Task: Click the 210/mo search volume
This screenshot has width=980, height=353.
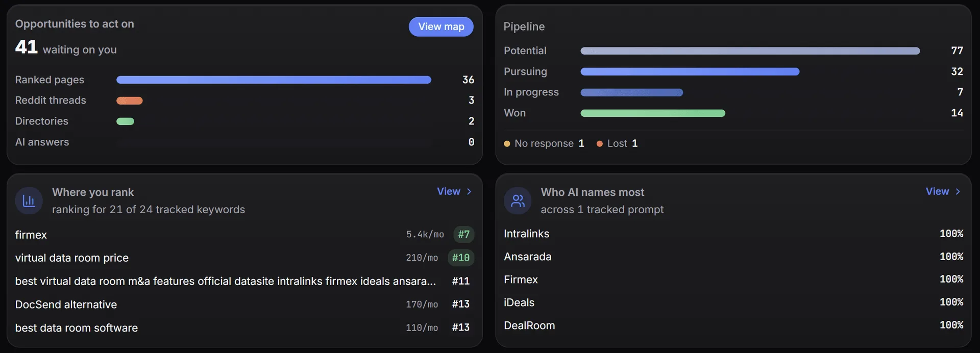Action: (x=422, y=258)
